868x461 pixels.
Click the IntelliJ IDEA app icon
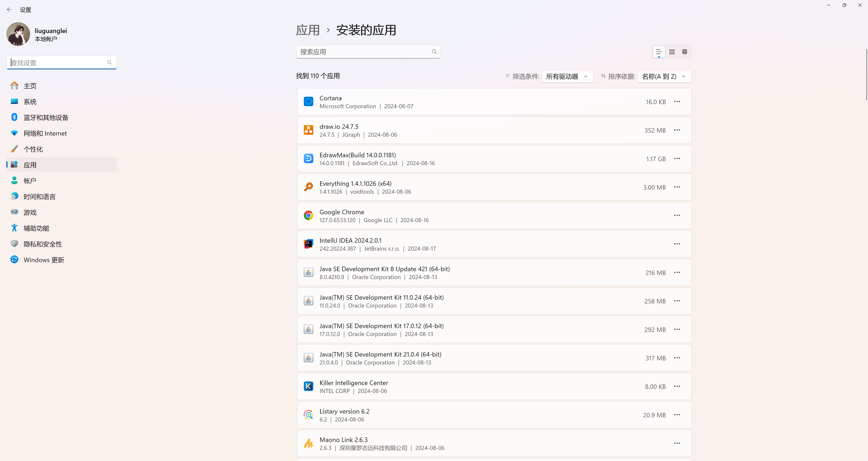pos(308,244)
